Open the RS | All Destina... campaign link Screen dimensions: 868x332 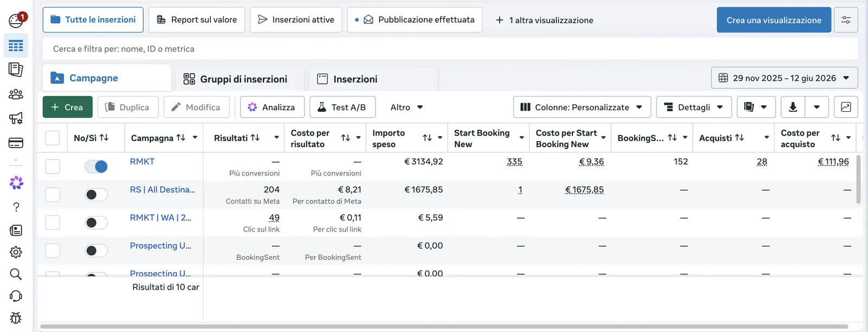point(162,189)
